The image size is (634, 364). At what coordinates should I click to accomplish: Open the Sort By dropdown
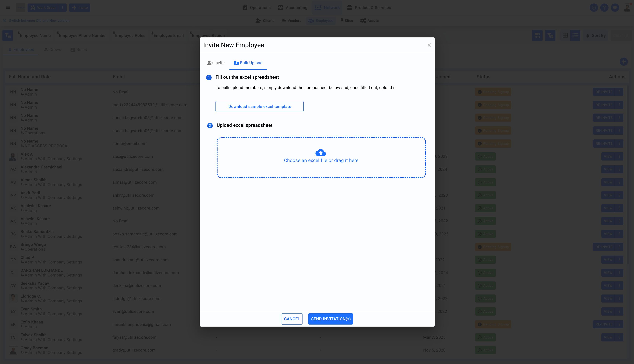coord(596,35)
